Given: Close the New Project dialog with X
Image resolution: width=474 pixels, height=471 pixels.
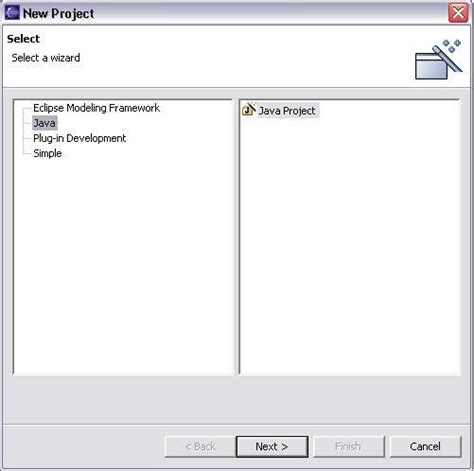Looking at the screenshot, I should click(458, 13).
